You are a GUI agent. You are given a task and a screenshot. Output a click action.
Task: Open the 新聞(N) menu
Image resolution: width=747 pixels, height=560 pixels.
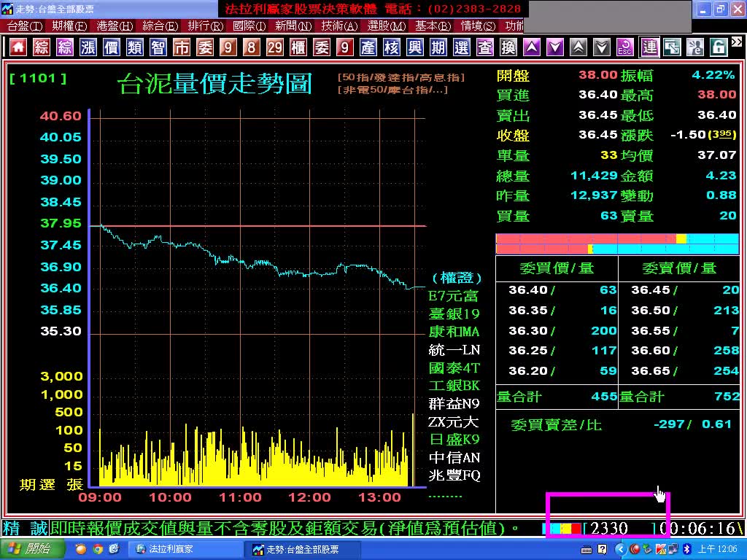(x=293, y=26)
